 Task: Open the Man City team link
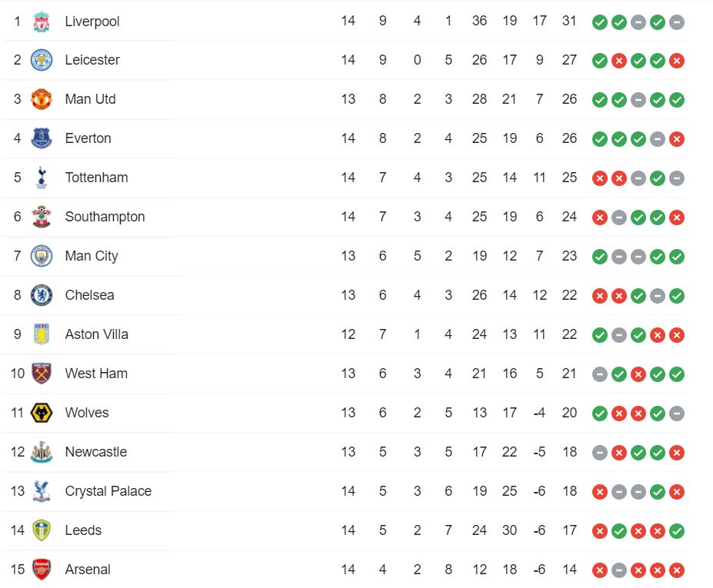pyautogui.click(x=92, y=256)
